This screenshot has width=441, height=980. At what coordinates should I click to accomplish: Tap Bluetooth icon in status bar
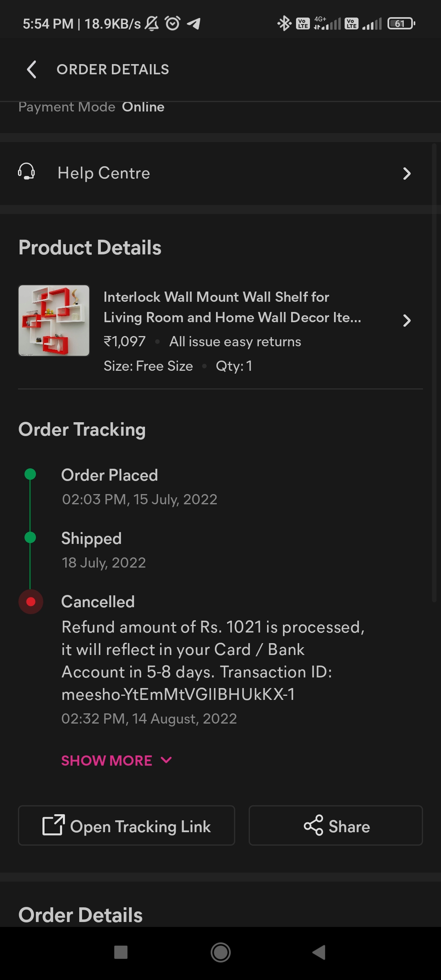click(x=284, y=23)
